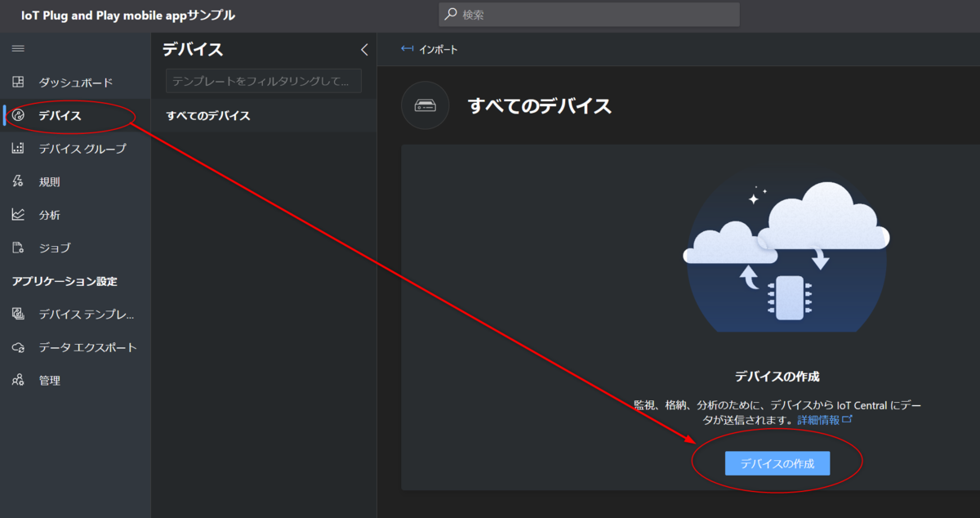Open ジョブ menu item
This screenshot has width=980, height=518.
tap(75, 248)
